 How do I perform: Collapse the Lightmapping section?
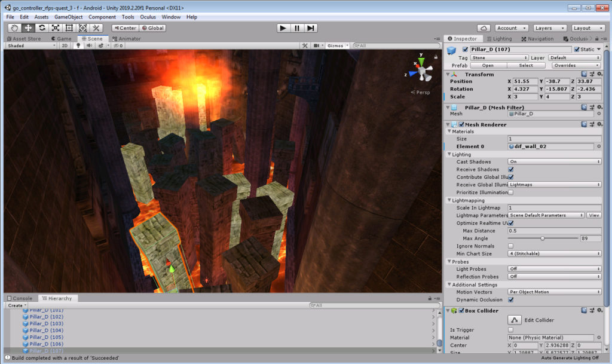click(449, 200)
